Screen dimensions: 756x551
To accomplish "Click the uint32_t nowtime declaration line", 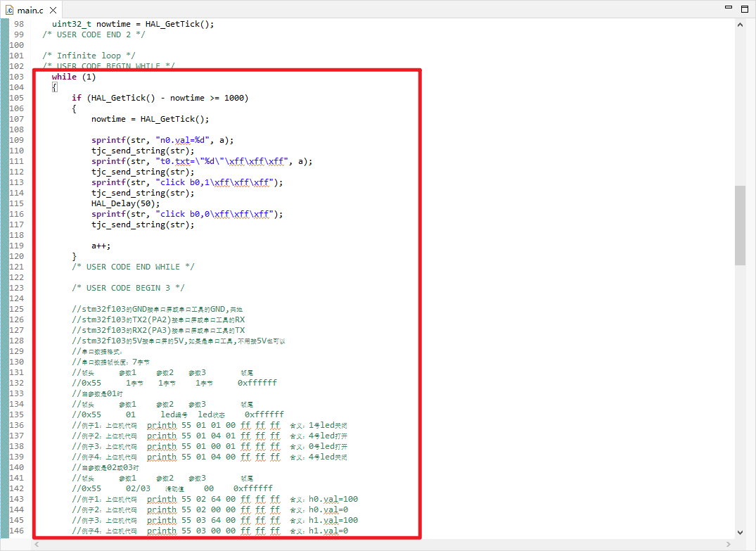I will [x=132, y=24].
